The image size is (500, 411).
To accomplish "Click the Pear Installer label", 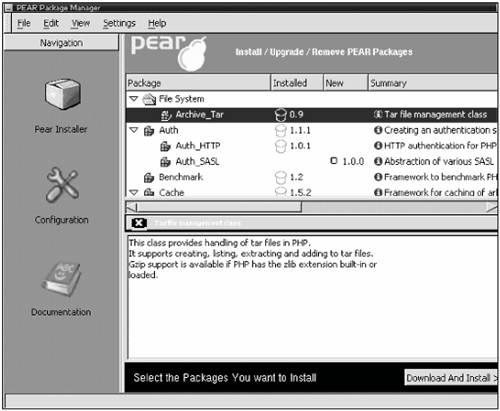I will (x=61, y=129).
